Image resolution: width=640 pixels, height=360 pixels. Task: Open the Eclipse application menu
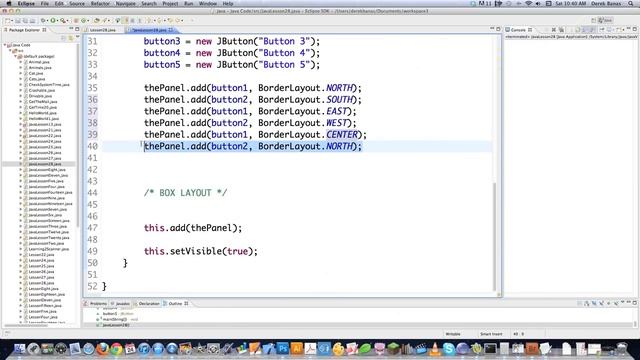(x=26, y=3)
